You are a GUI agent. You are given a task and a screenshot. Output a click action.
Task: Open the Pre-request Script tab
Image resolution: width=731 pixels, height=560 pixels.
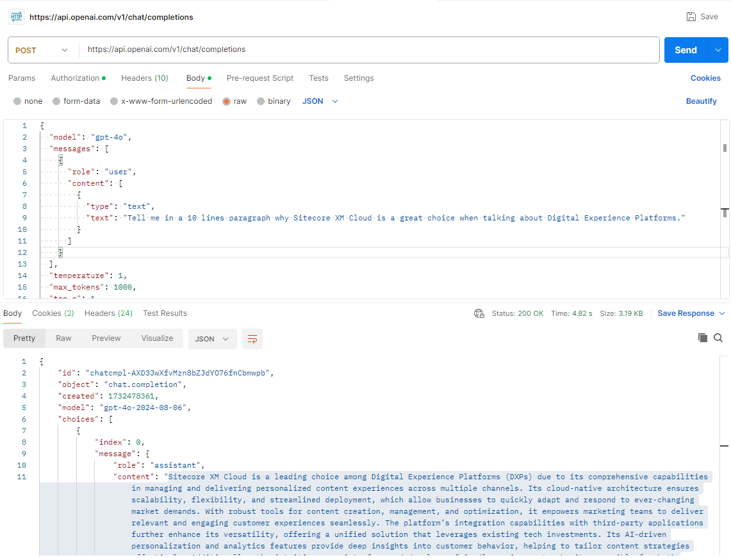[x=259, y=78]
